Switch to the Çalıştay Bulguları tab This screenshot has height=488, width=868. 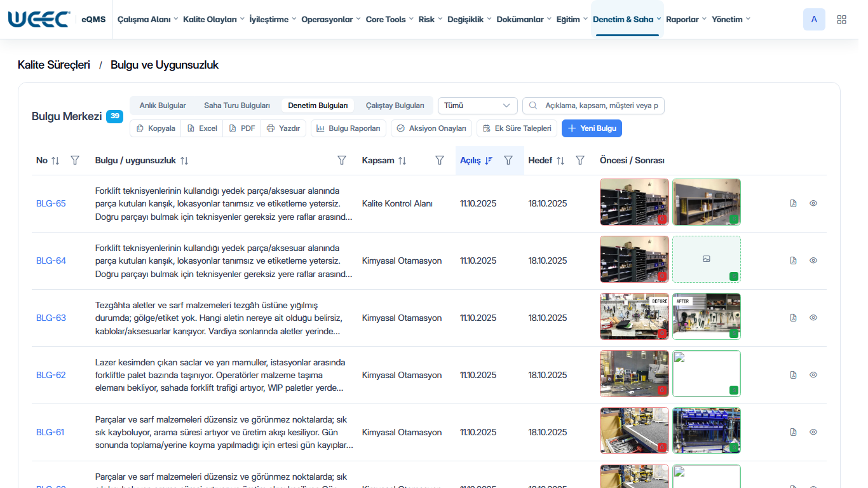tap(395, 105)
